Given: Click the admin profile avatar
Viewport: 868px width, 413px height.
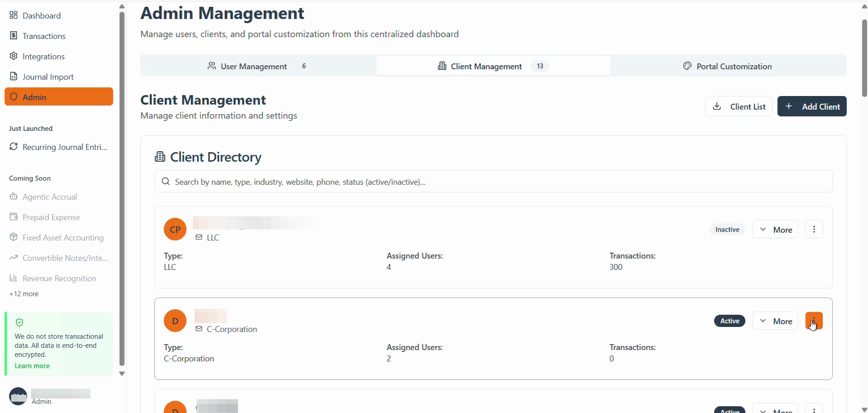Looking at the screenshot, I should [18, 396].
